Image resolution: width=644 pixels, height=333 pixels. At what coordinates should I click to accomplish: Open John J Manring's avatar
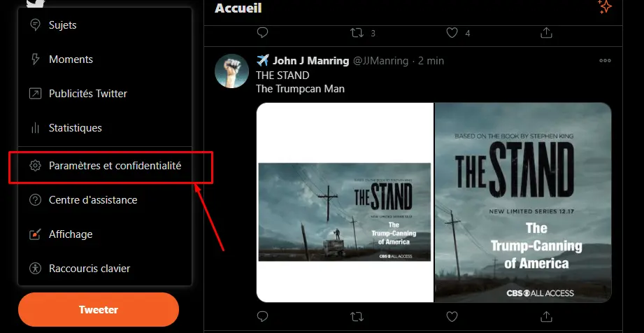pyautogui.click(x=231, y=71)
